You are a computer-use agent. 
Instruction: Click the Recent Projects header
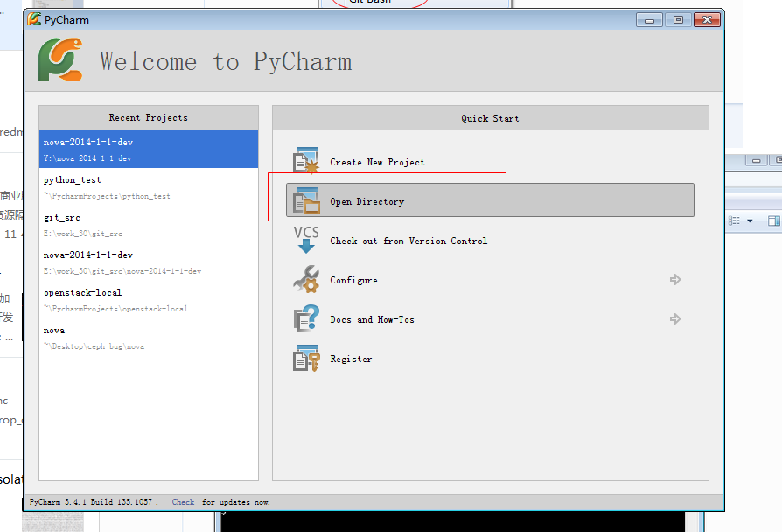click(149, 118)
